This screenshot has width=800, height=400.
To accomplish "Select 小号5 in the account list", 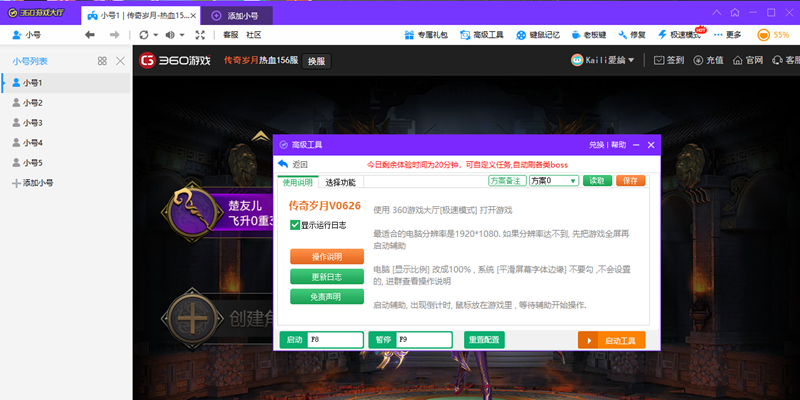I will (x=66, y=163).
